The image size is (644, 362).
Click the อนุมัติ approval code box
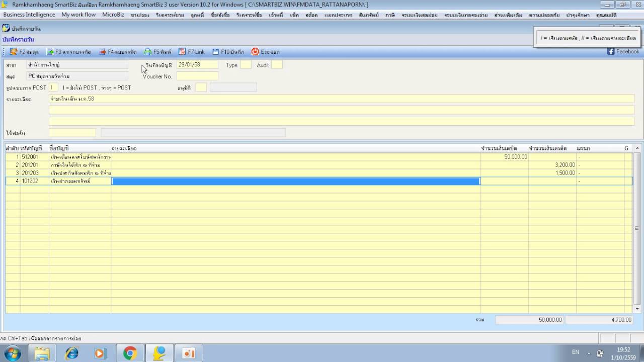pyautogui.click(x=201, y=87)
